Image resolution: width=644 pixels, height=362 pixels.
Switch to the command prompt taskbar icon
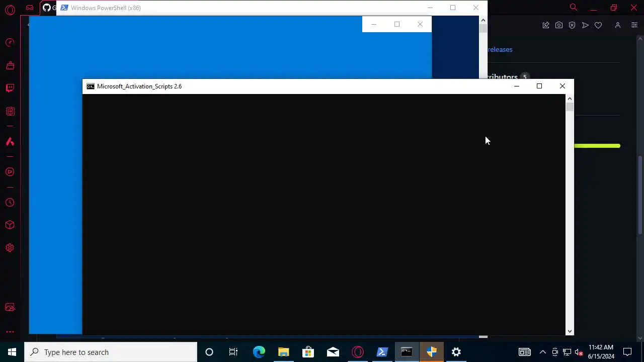[407, 352]
